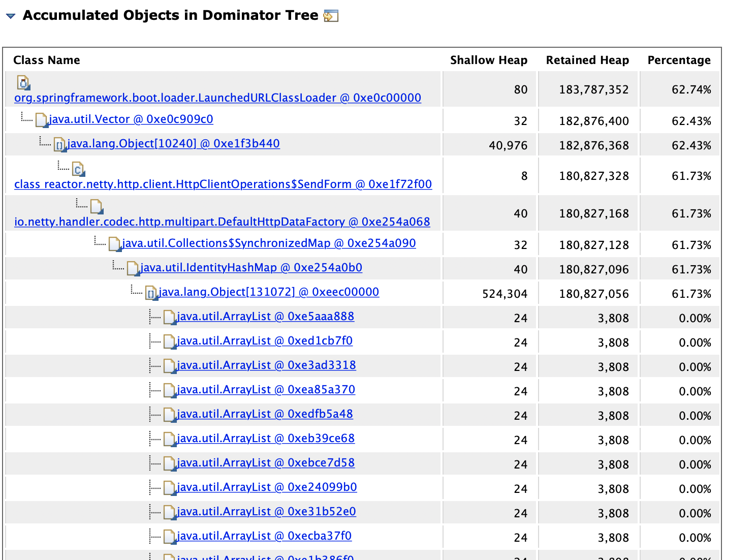Open HttpClientOperations$SendForm @ 0xe1f72f00 link

point(223,184)
